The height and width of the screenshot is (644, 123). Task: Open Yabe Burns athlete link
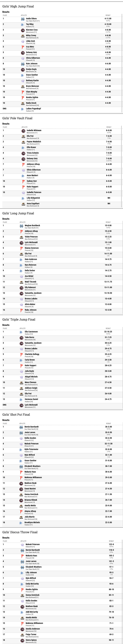pos(29,337)
